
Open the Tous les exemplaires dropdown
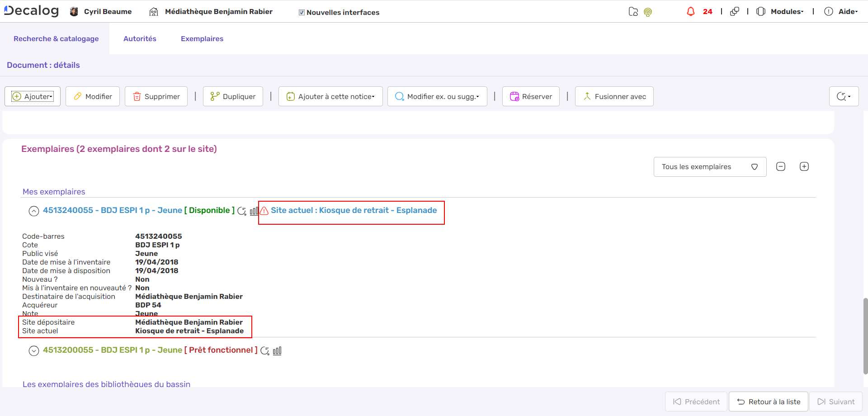point(710,167)
